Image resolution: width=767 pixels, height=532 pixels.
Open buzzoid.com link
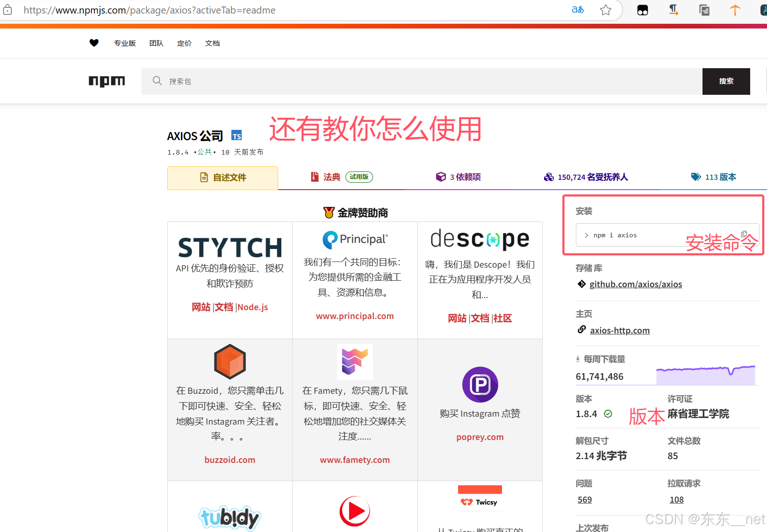[x=230, y=460]
